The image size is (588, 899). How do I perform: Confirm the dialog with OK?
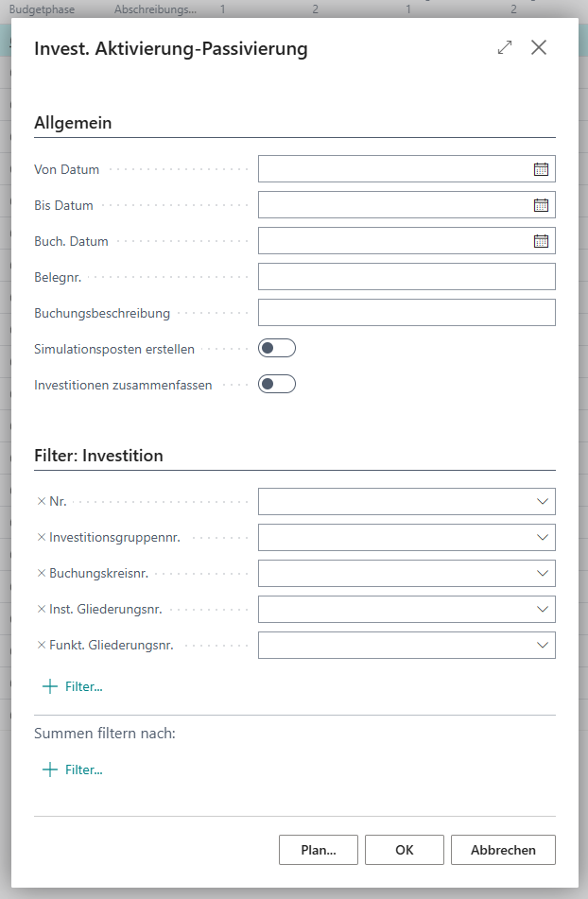pos(405,850)
